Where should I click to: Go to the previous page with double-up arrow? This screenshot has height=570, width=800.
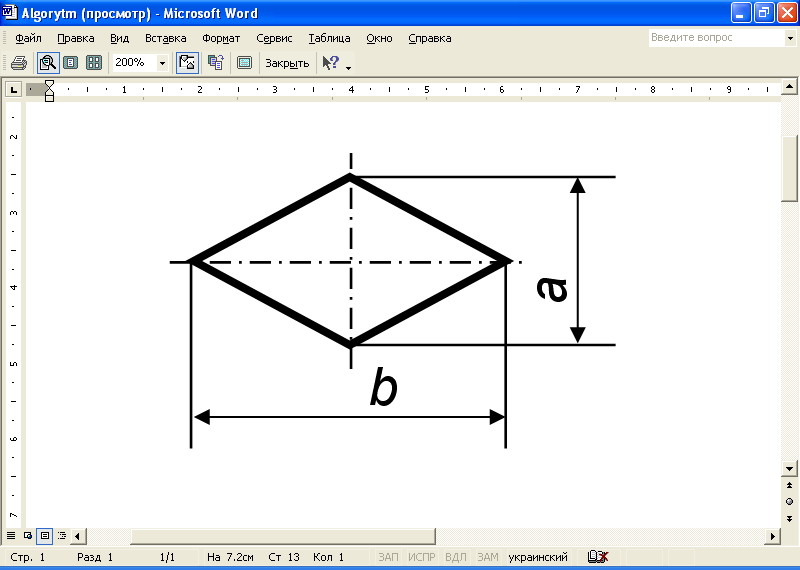coord(789,485)
